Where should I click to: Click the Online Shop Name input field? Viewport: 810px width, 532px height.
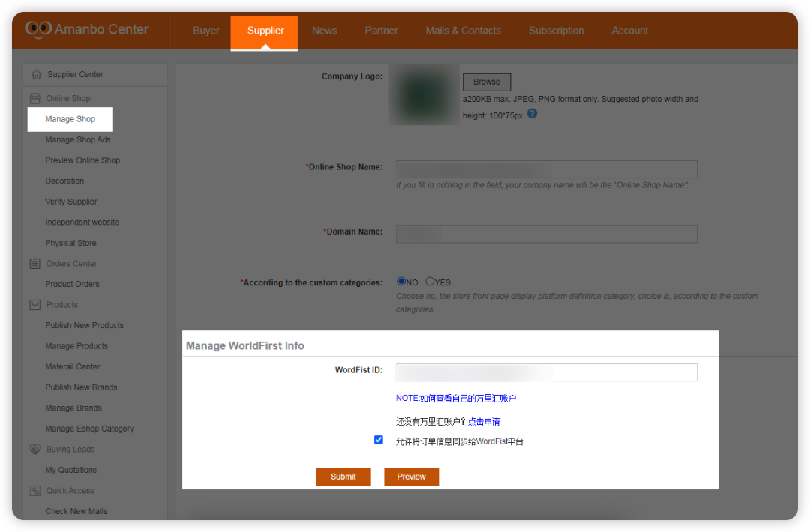[x=547, y=169]
